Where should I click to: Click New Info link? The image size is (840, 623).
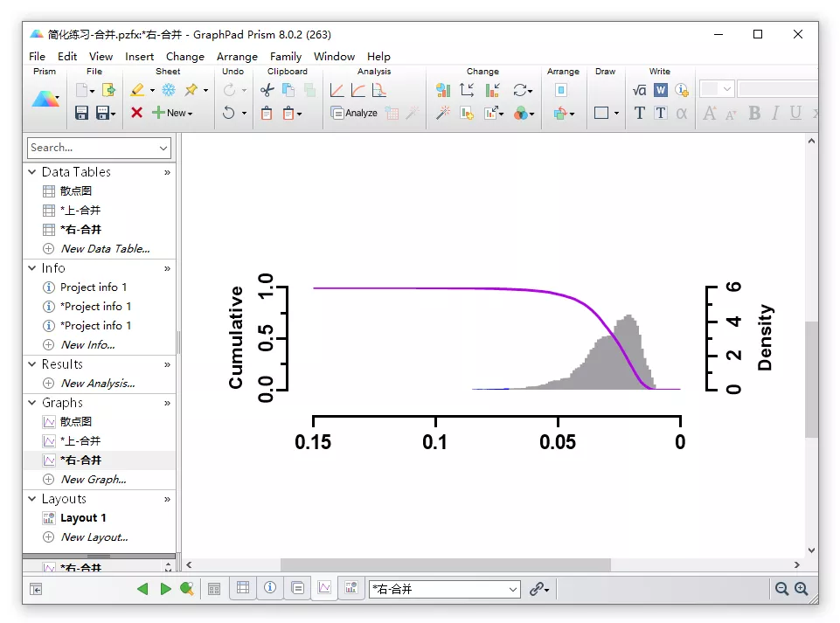coord(88,345)
